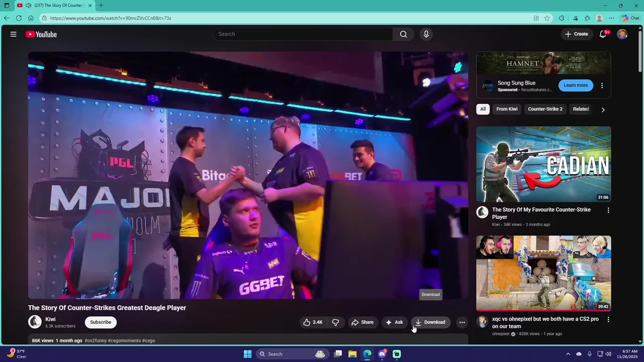Switch to The Story Of Counter-Strikes tab

click(54, 6)
